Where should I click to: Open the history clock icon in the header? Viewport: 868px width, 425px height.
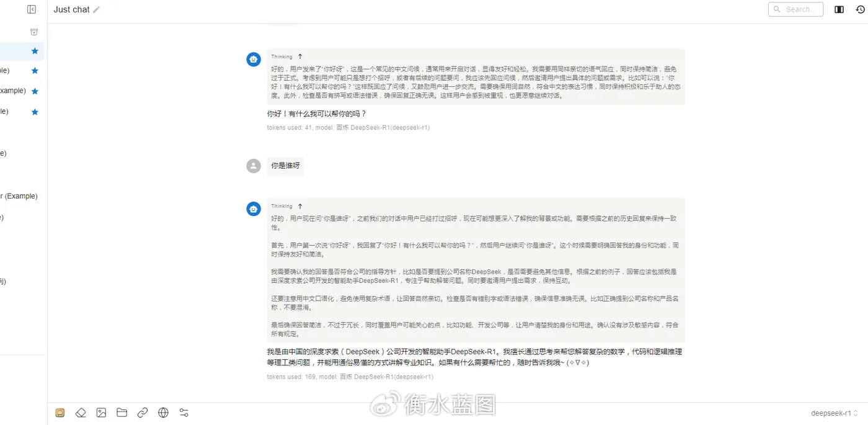[x=859, y=9]
